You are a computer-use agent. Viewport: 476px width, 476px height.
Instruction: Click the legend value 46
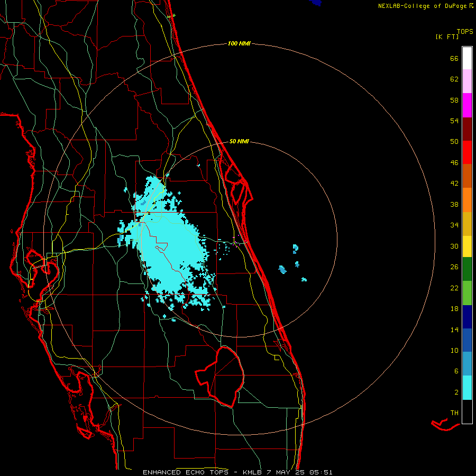(x=454, y=163)
